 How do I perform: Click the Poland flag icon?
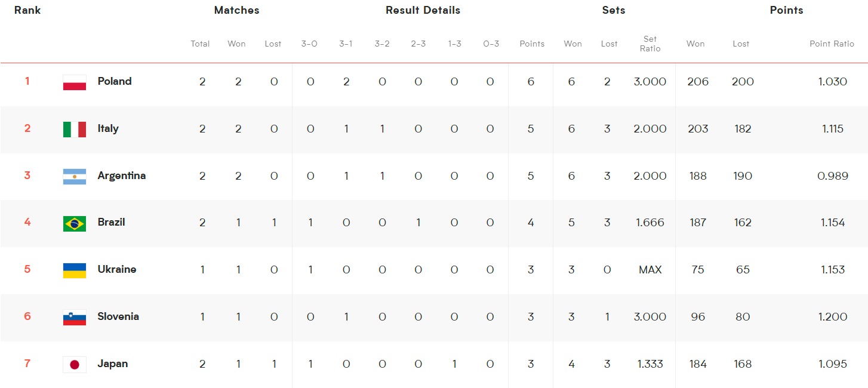tap(75, 82)
